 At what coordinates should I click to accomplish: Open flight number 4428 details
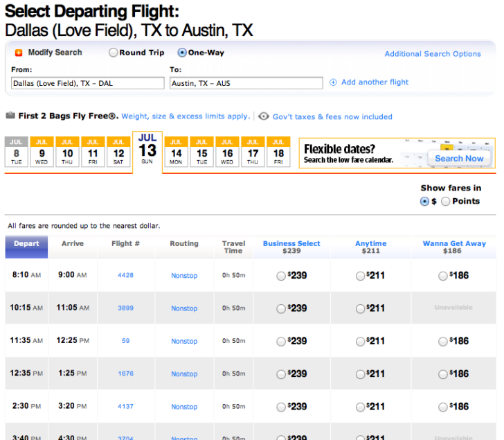click(125, 275)
